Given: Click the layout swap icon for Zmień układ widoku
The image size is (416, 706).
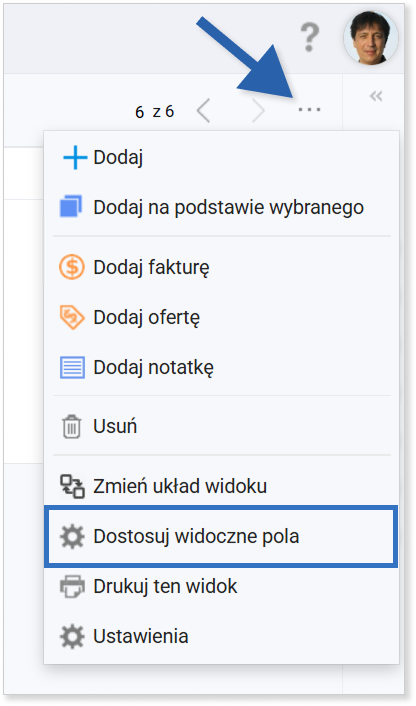Looking at the screenshot, I should (72, 486).
